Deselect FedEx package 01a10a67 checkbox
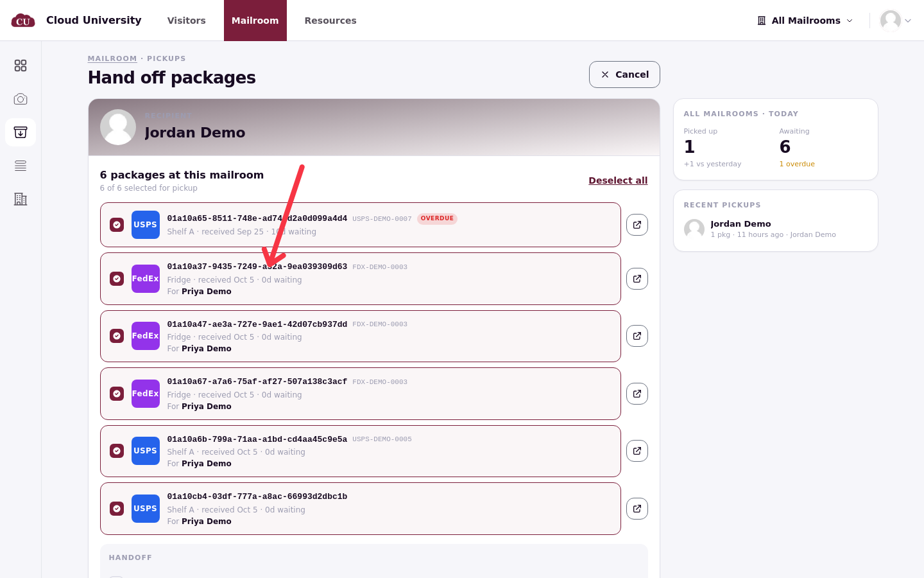 (117, 394)
